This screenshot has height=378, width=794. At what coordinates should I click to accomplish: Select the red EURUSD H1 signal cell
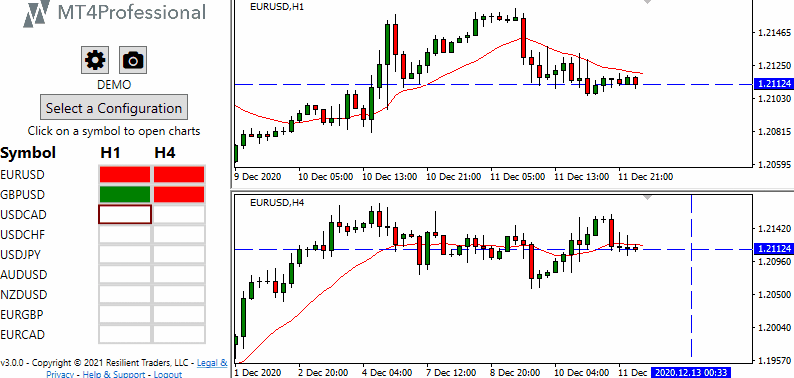pyautogui.click(x=125, y=175)
